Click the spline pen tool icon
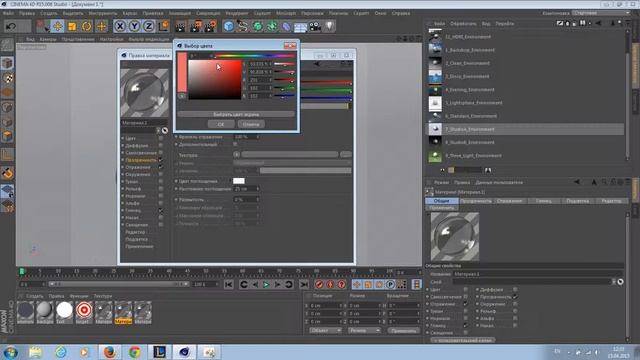The height and width of the screenshot is (360, 640). coord(243,27)
